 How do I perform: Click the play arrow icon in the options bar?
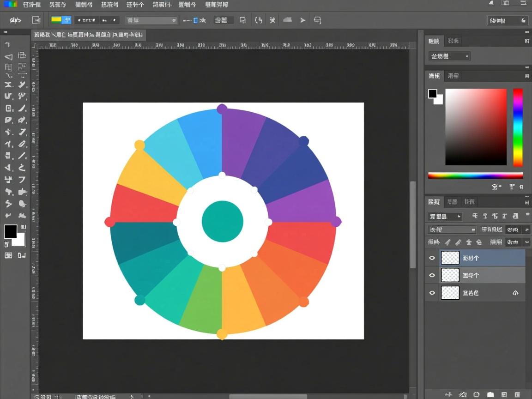302,20
